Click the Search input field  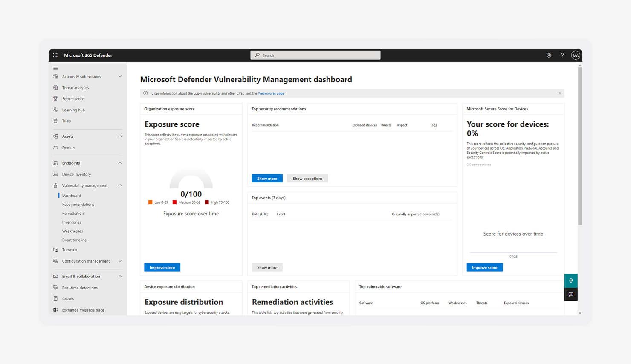point(315,55)
